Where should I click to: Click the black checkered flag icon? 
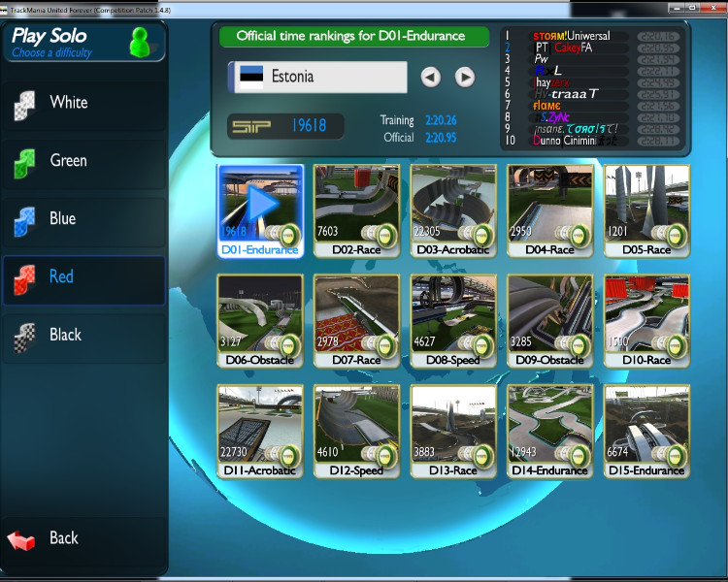23,337
